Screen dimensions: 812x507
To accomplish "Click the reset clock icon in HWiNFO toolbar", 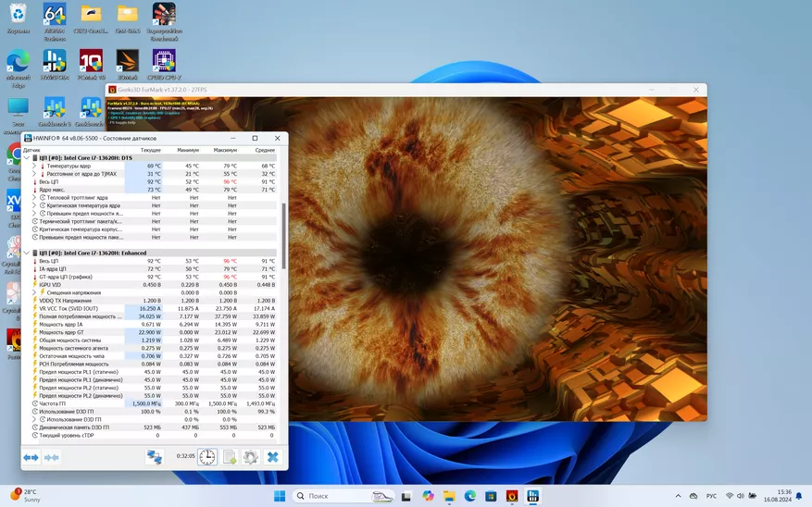I will 207,457.
